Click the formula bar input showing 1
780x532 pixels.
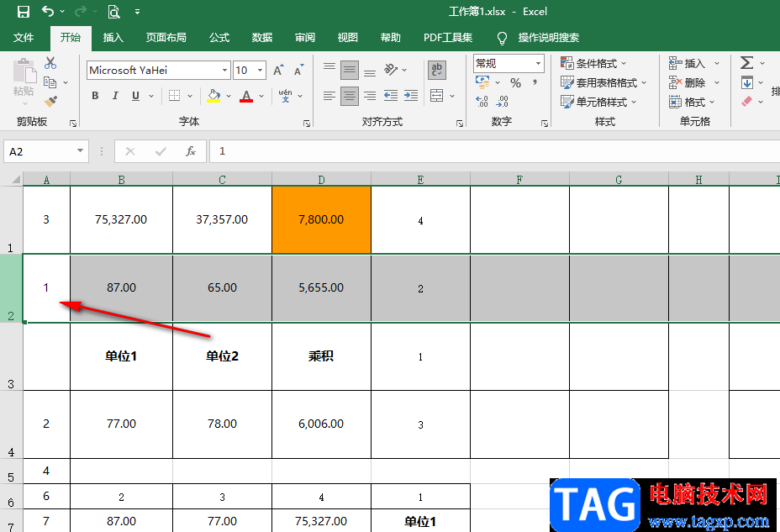click(494, 151)
